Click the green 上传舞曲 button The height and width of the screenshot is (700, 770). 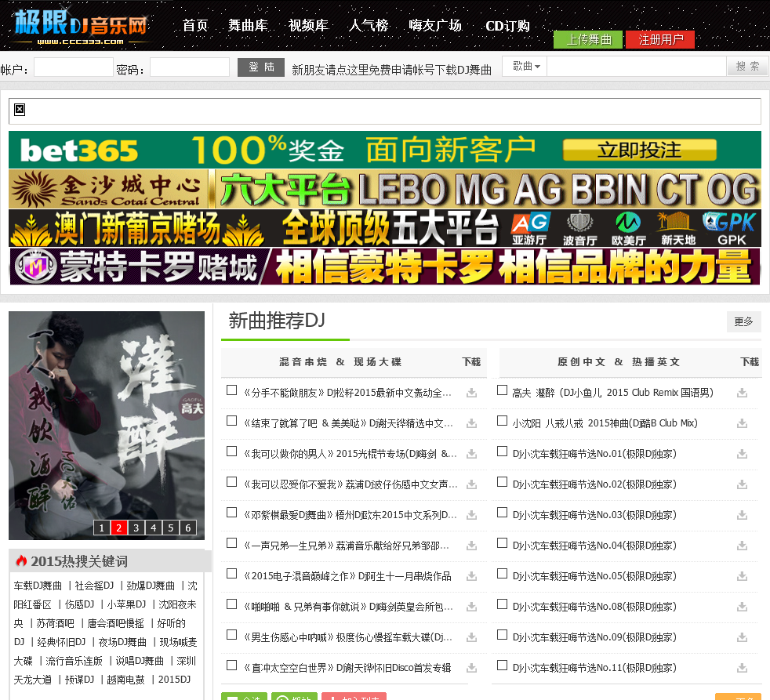click(588, 39)
